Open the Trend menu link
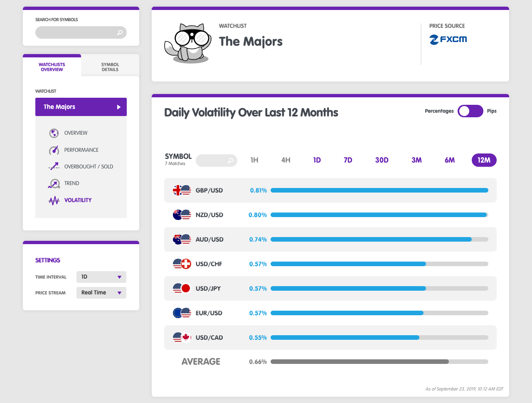This screenshot has height=403, width=532. point(71,183)
